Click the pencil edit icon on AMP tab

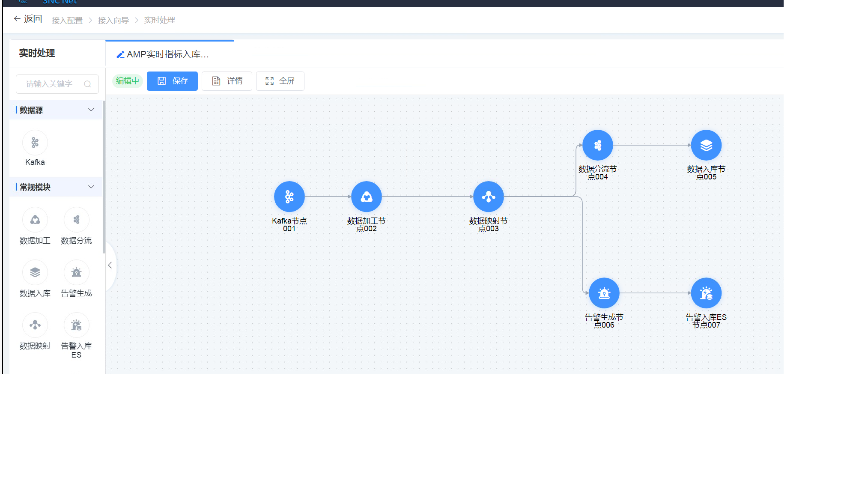point(120,54)
